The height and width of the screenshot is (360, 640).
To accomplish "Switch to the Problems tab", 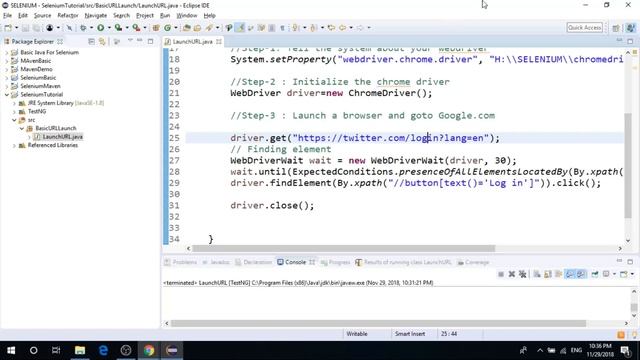I will (x=181, y=262).
